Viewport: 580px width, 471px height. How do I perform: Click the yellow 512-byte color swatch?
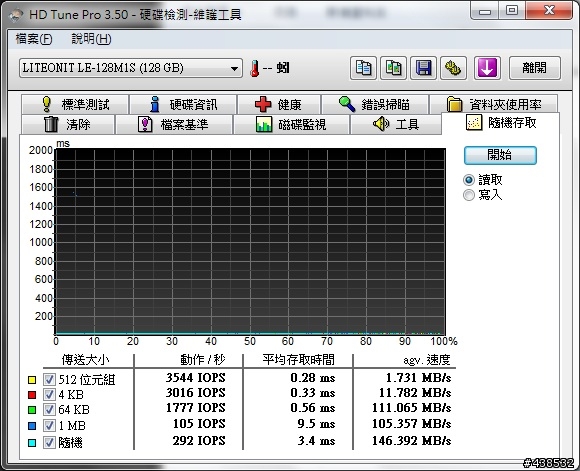32,380
